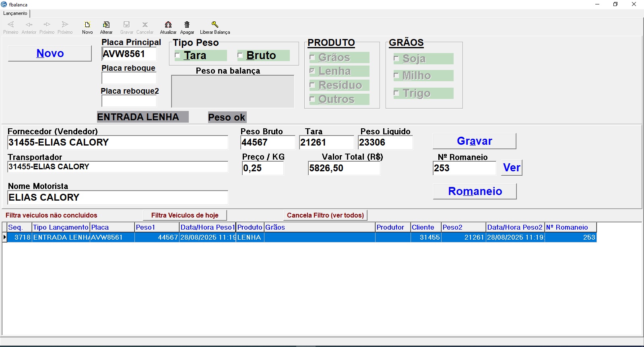Sort grid by Tipo Lançamento column header
644x347 pixels.
click(61, 227)
